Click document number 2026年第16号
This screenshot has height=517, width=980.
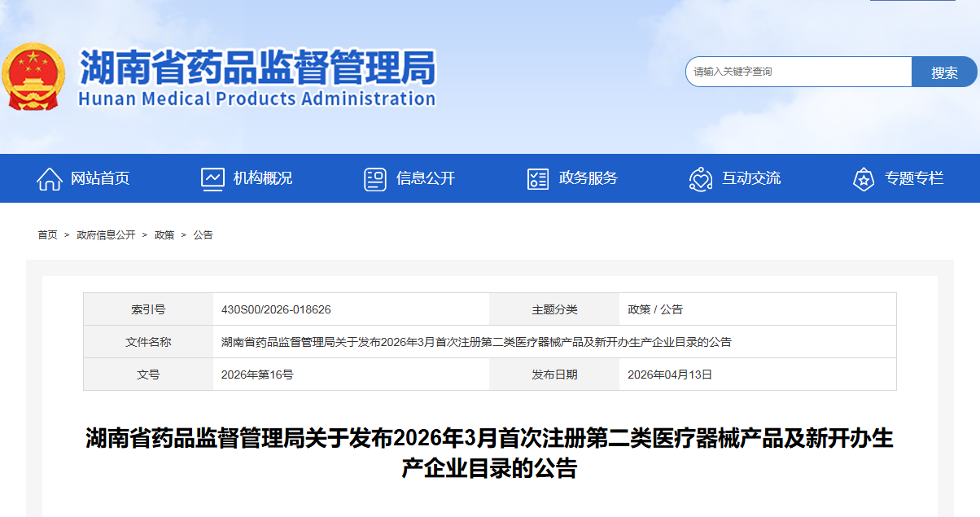pyautogui.click(x=257, y=375)
